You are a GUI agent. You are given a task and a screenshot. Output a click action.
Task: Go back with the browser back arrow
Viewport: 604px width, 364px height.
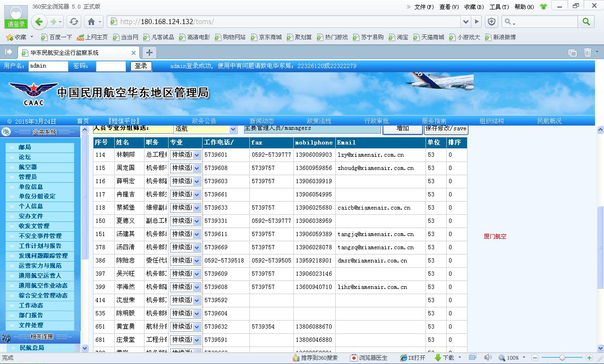coord(39,22)
